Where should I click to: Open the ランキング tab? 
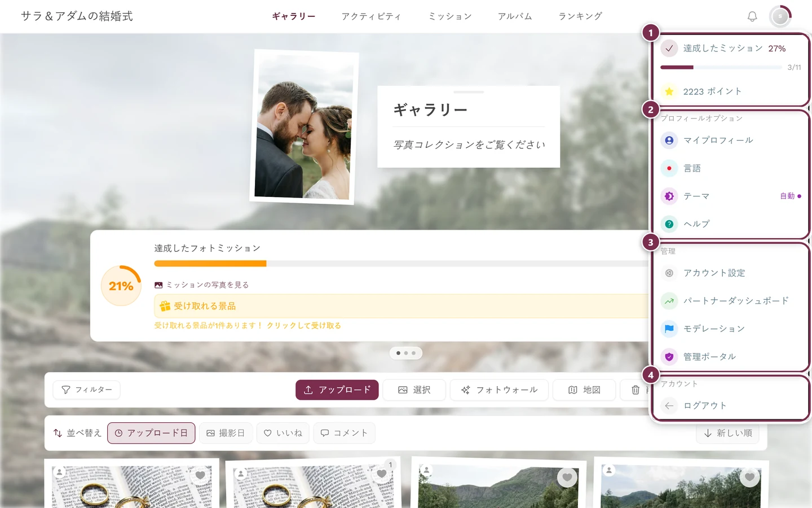pos(580,16)
